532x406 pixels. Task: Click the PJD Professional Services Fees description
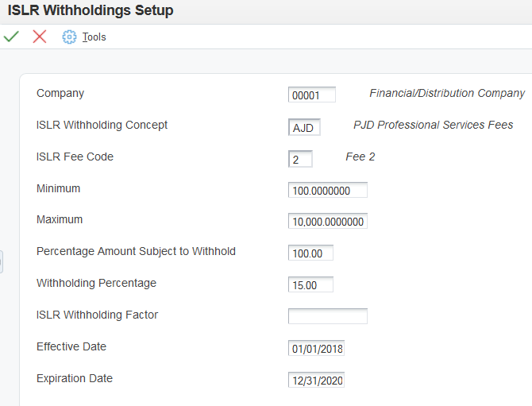433,125
